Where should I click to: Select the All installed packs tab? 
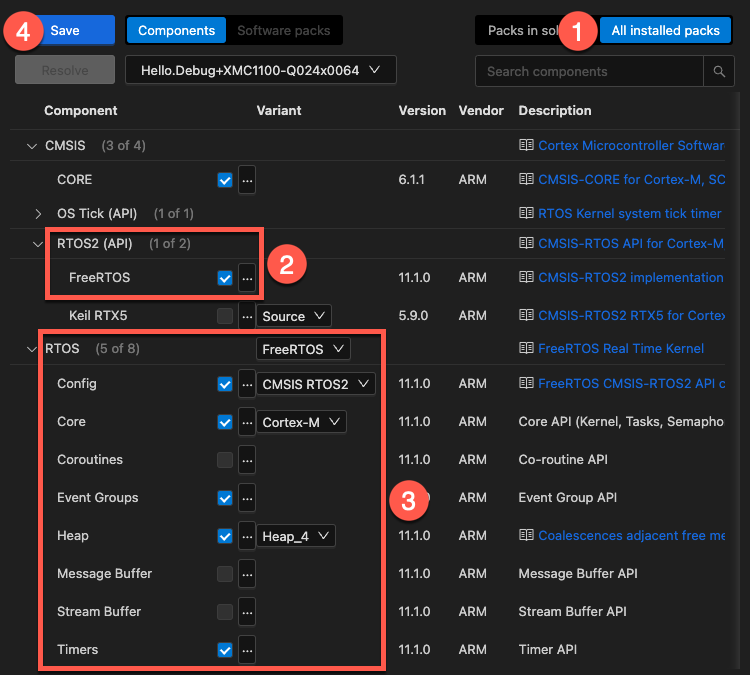point(665,31)
